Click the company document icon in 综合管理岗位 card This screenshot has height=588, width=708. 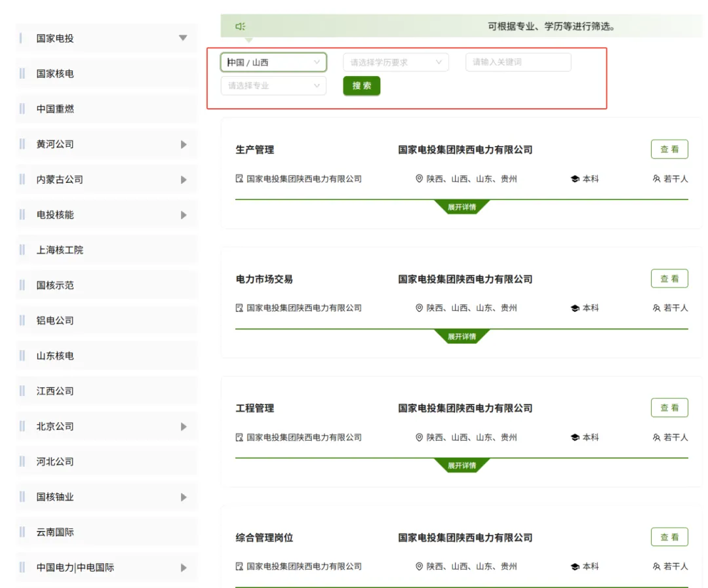(239, 566)
